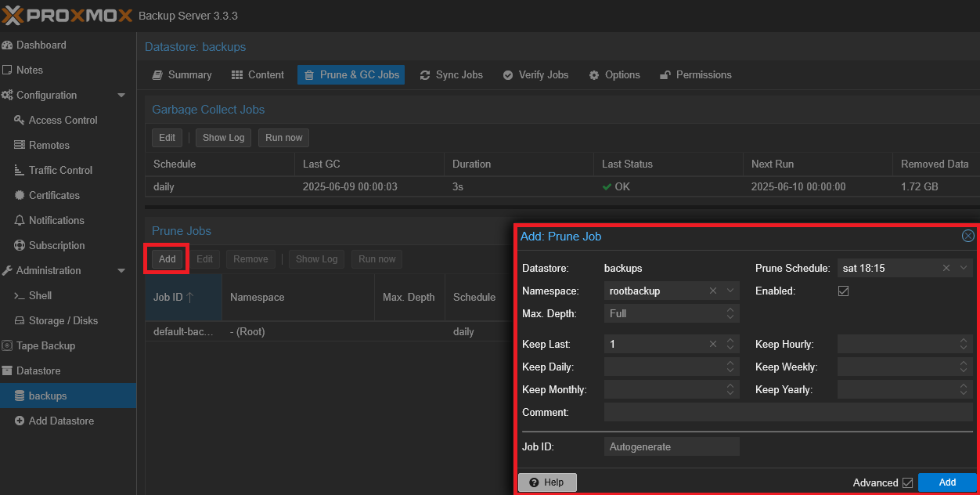Click the Comment input field
980x495 pixels.
(788, 412)
